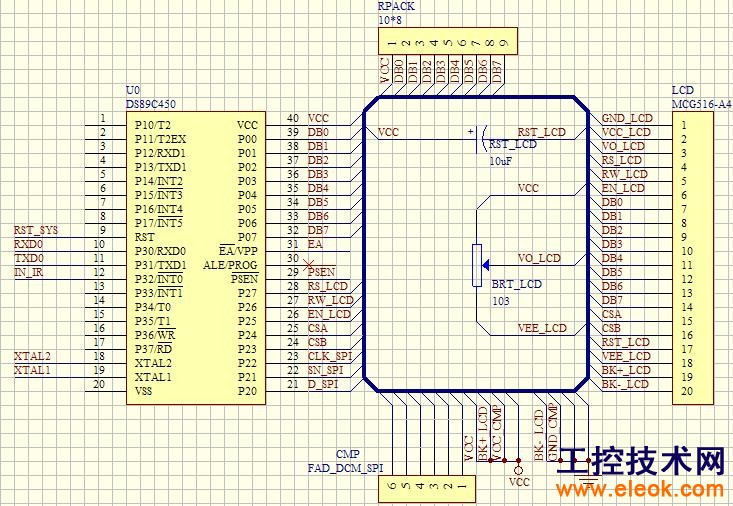Select pin number 1 of LCD connector
733x506 pixels.
pyautogui.click(x=684, y=125)
